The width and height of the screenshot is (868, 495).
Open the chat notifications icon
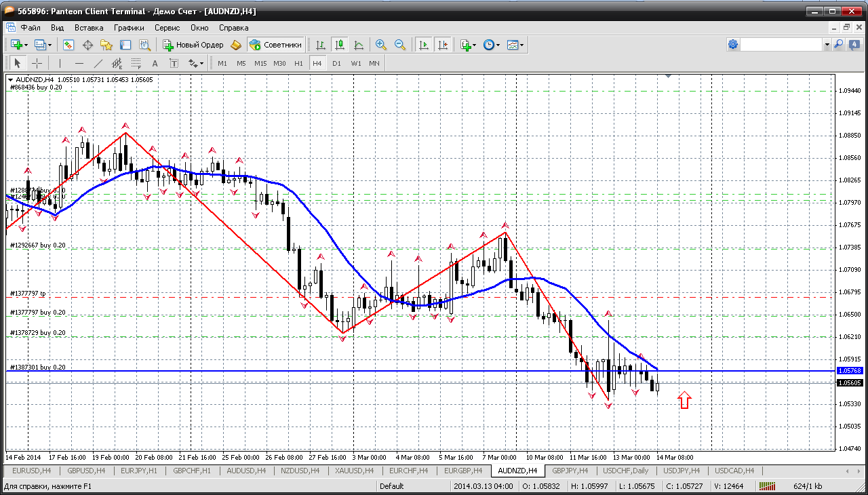[853, 45]
